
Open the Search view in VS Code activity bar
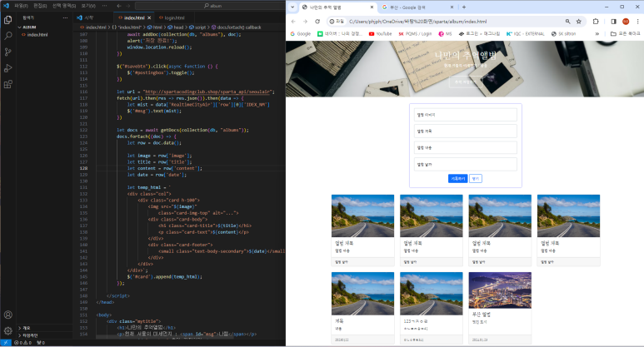click(7, 36)
